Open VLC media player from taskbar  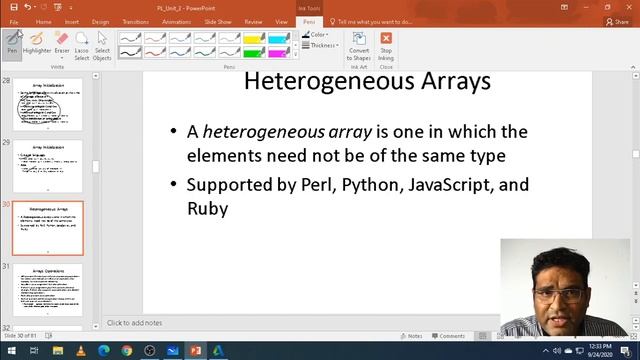(x=81, y=351)
